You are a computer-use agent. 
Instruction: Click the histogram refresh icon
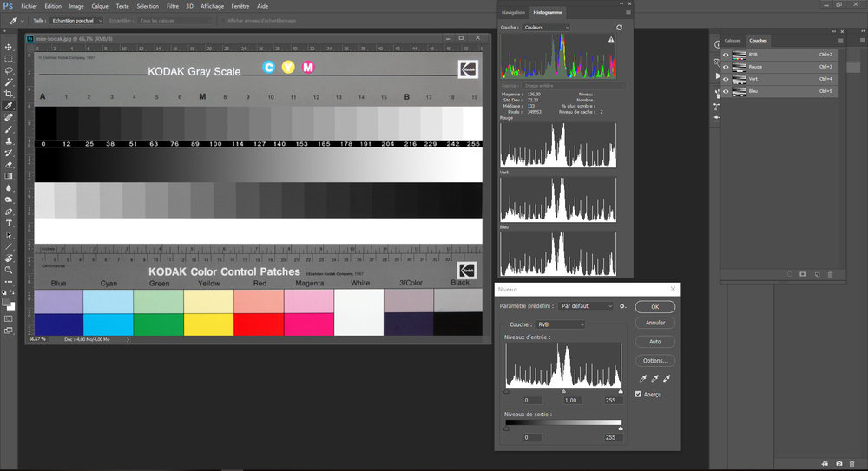coord(619,27)
